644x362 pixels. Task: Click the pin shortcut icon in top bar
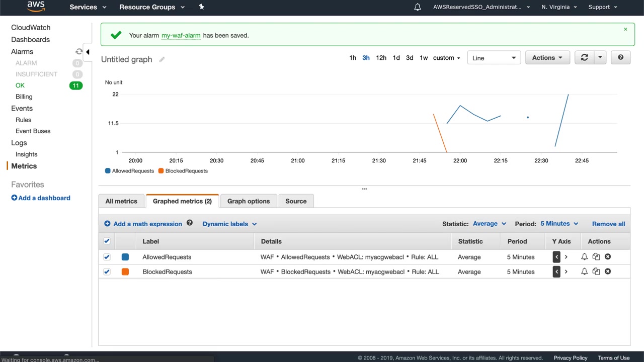click(201, 7)
